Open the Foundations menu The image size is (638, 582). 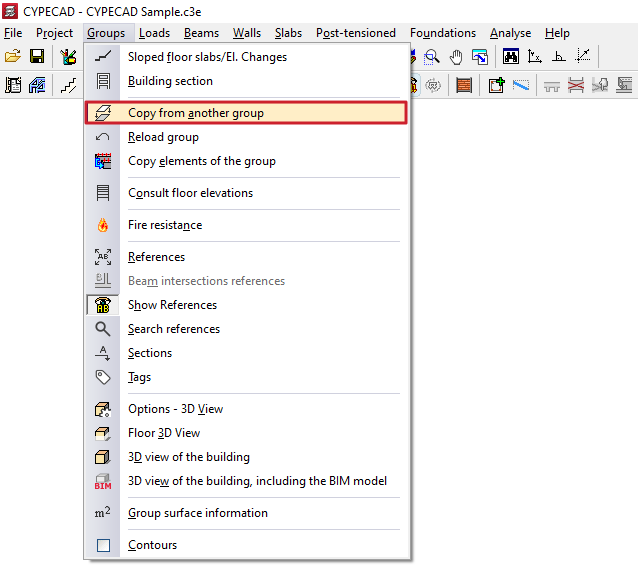(443, 33)
